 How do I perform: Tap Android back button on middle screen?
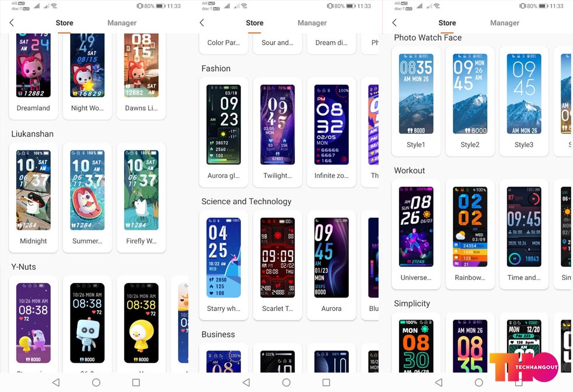pyautogui.click(x=246, y=382)
